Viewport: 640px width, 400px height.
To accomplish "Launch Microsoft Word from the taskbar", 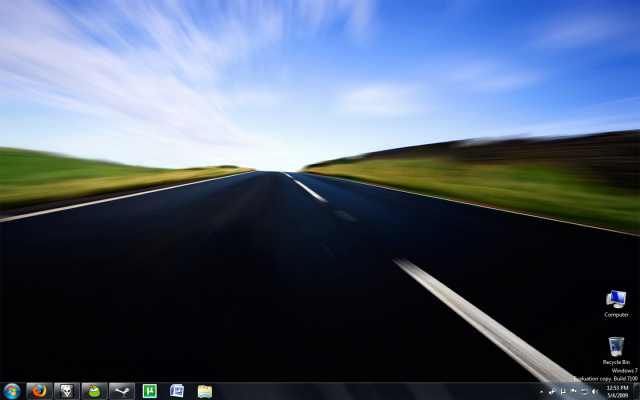I will (177, 391).
